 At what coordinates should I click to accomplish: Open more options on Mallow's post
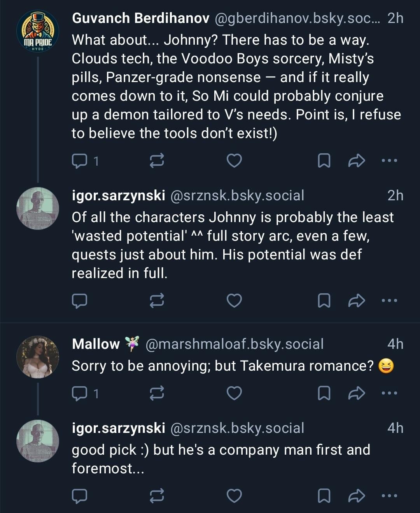(x=390, y=393)
